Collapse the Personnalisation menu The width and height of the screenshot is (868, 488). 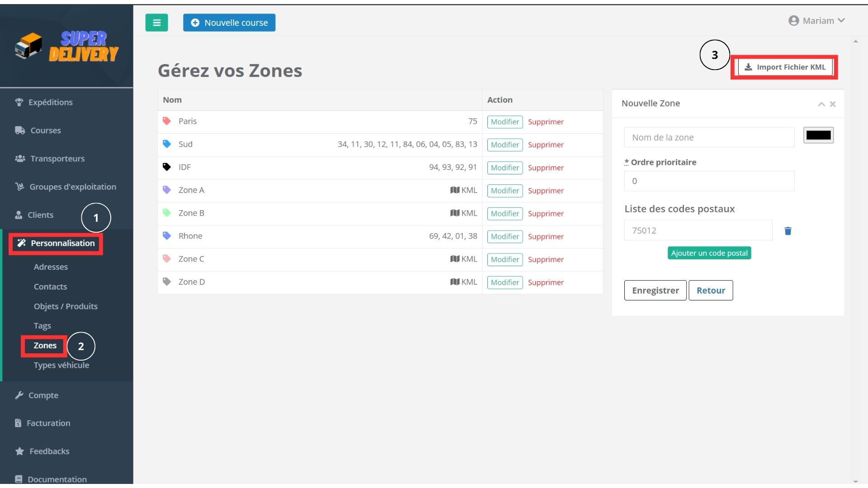(56, 244)
